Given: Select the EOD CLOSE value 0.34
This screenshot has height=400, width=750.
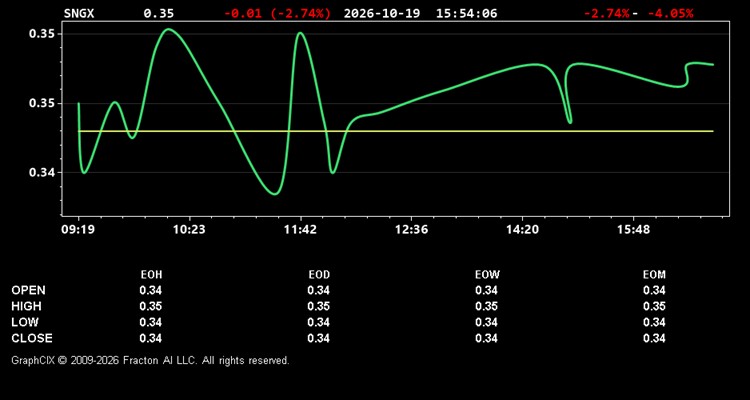Looking at the screenshot, I should (319, 338).
